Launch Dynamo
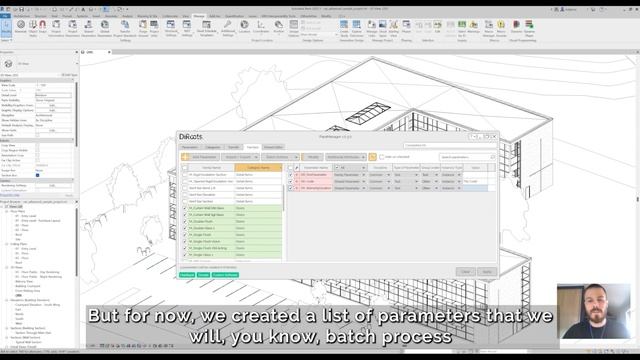Screen dimensions: 640x360 point(516,27)
